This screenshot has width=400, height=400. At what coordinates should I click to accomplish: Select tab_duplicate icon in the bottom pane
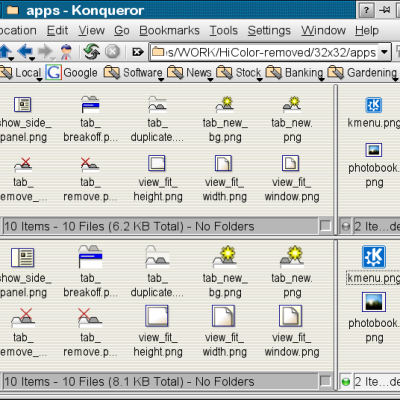[157, 257]
